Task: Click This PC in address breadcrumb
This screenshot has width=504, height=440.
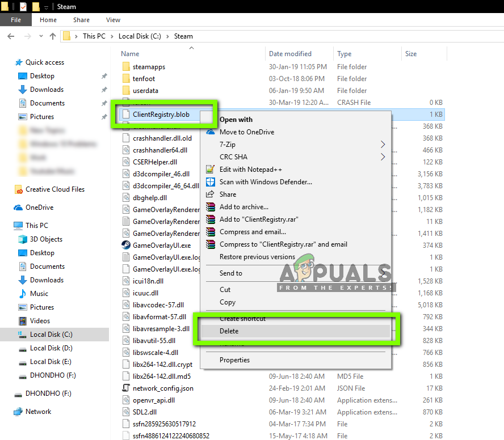Action: pyautogui.click(x=94, y=36)
